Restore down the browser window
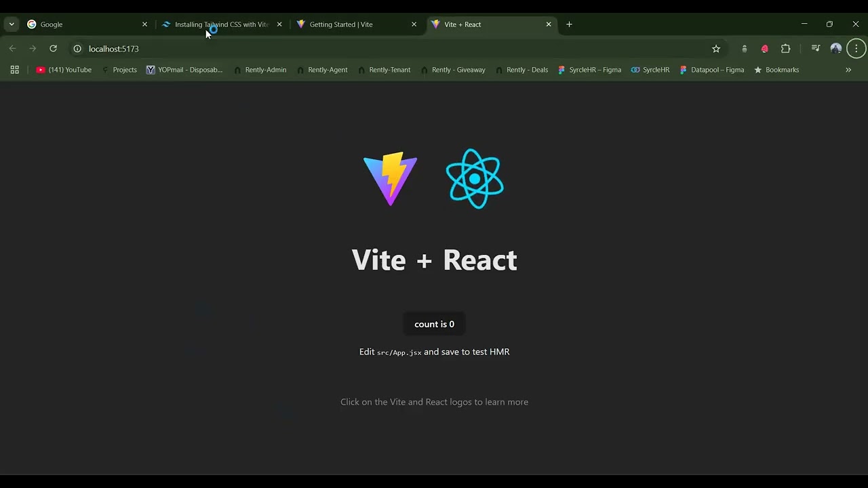Viewport: 868px width, 488px height. (x=829, y=24)
